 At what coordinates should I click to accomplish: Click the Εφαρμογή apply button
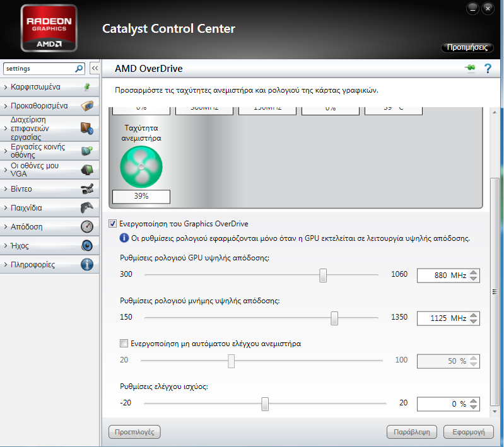click(468, 432)
